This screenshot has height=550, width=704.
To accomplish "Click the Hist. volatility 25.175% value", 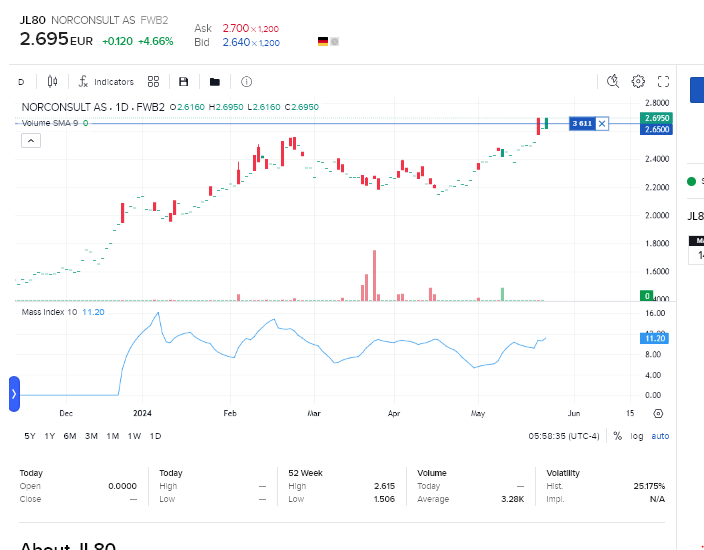I will [649, 486].
